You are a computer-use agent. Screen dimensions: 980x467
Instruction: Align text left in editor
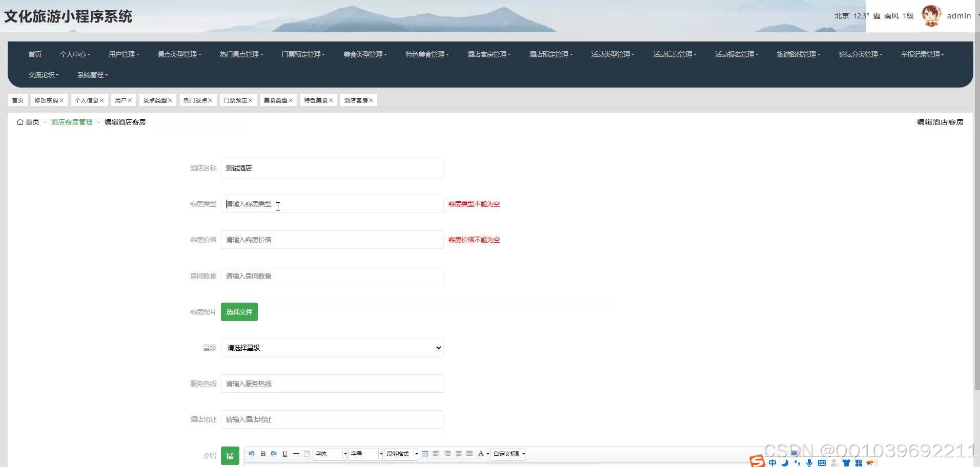pos(436,454)
